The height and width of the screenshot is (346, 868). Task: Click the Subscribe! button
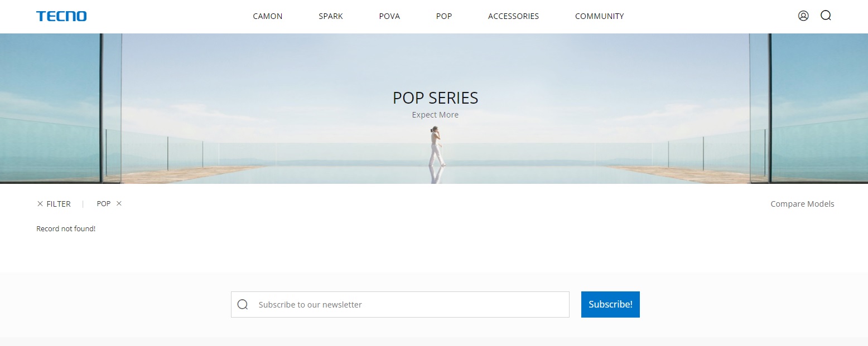610,304
